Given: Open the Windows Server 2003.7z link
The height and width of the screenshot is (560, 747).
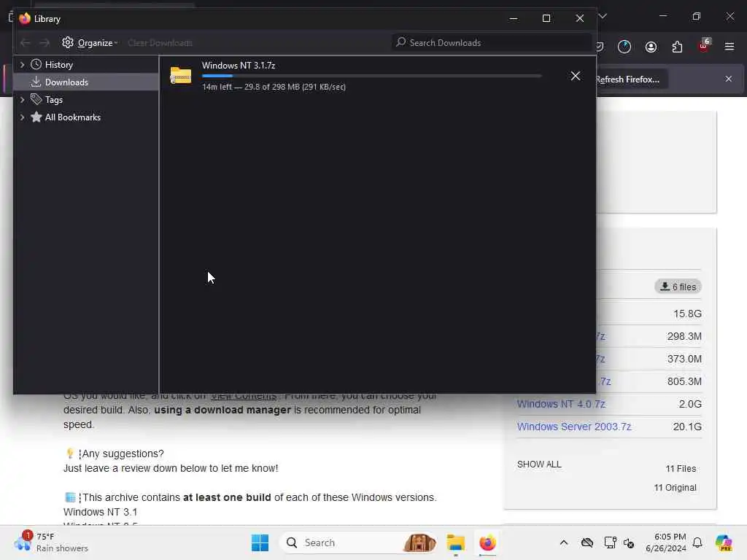Looking at the screenshot, I should tap(574, 427).
